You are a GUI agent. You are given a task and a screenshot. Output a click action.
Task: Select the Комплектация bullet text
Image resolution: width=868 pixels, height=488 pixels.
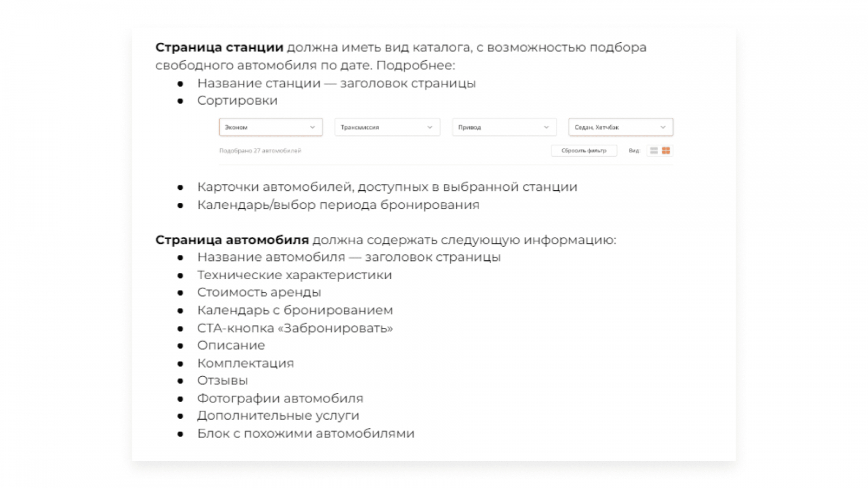pyautogui.click(x=245, y=363)
